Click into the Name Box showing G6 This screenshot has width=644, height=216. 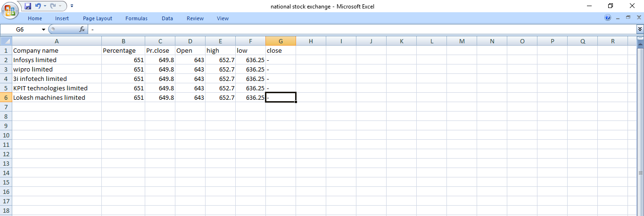click(21, 29)
